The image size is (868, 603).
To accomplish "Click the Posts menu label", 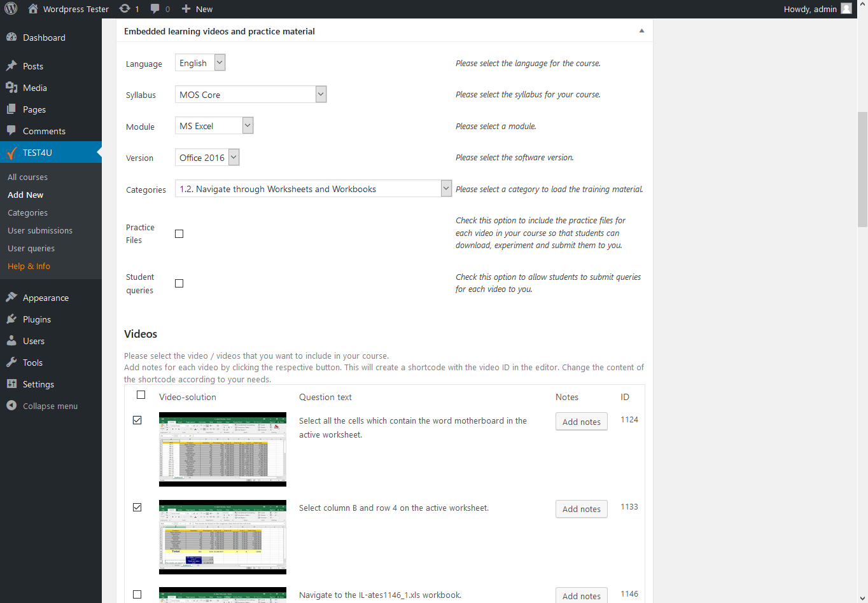I will click(x=33, y=66).
